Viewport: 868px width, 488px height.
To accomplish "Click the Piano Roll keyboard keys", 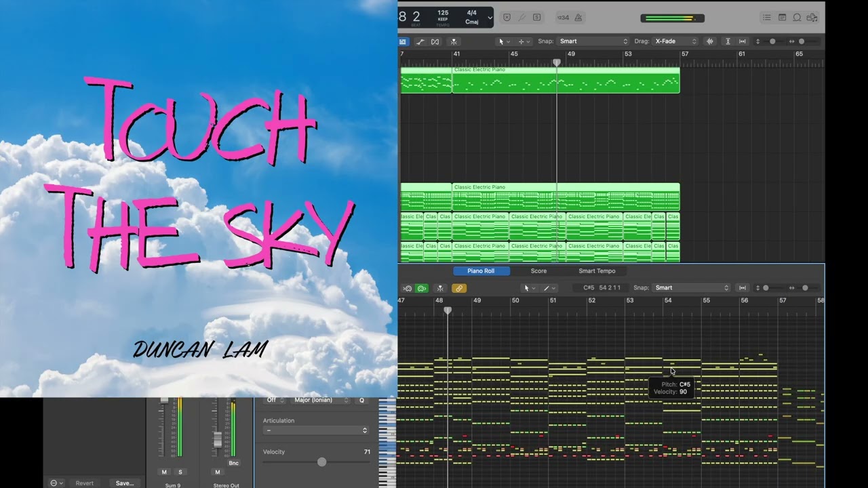I will [387, 443].
